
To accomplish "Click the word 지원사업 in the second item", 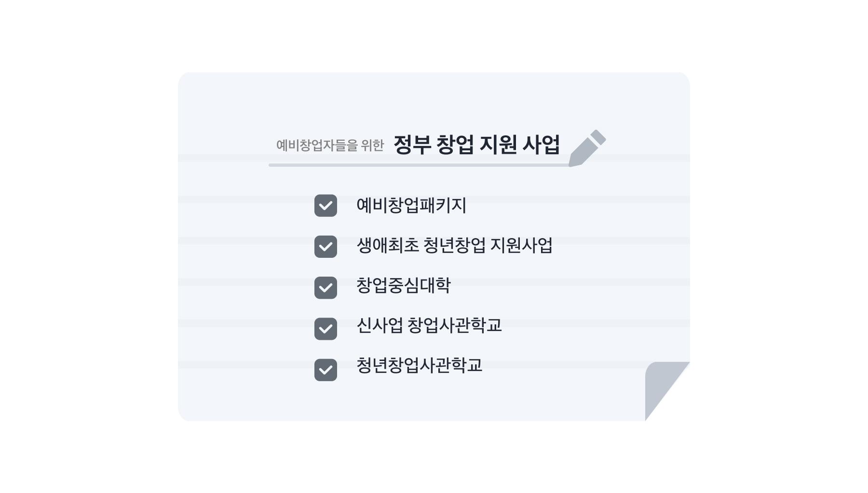I will click(x=521, y=246).
